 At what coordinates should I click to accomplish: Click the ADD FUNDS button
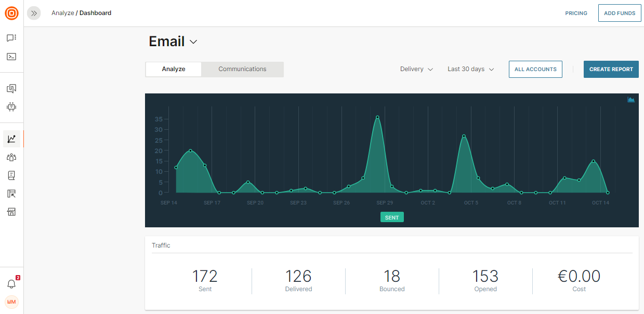(x=620, y=13)
